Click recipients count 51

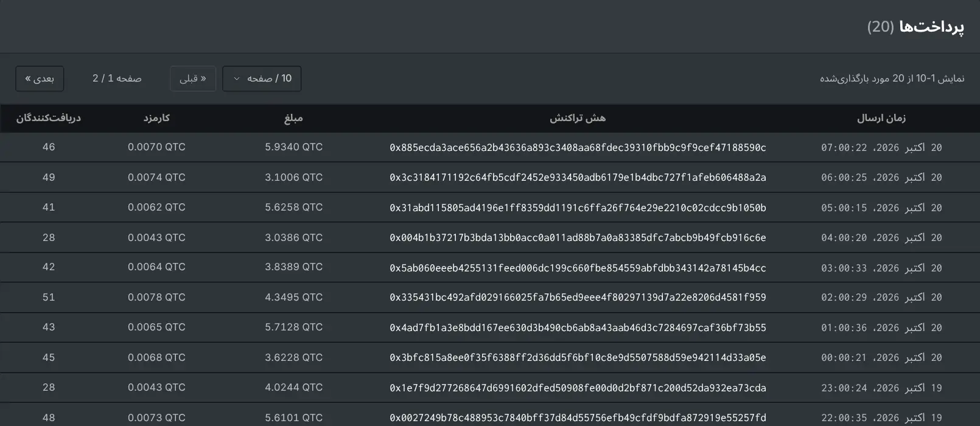pyautogui.click(x=49, y=298)
